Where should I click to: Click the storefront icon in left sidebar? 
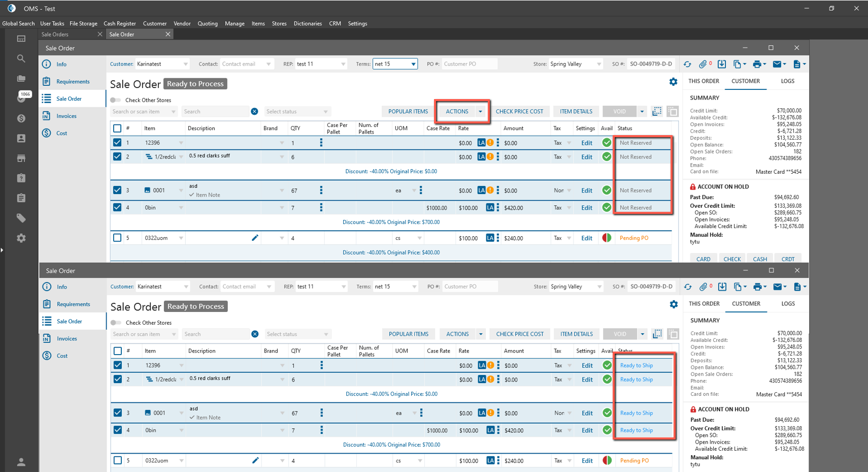21,158
